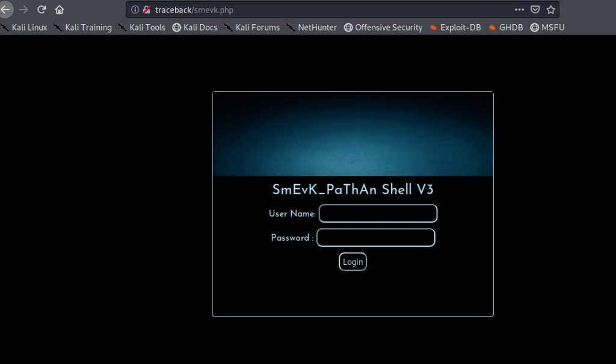Open the Kali Tools bookmark
Viewport: 616px width, 364px height.
coord(142,28)
